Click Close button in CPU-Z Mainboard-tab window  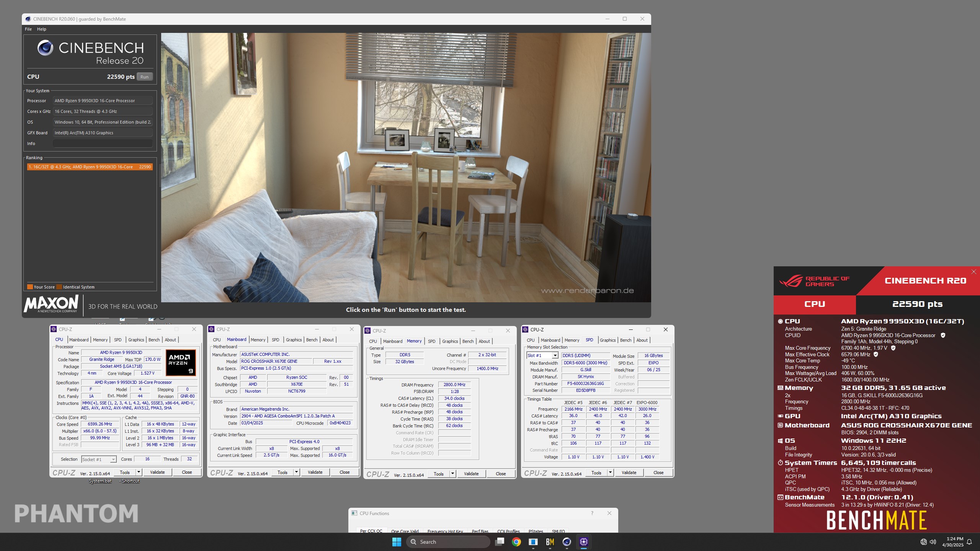coord(345,472)
